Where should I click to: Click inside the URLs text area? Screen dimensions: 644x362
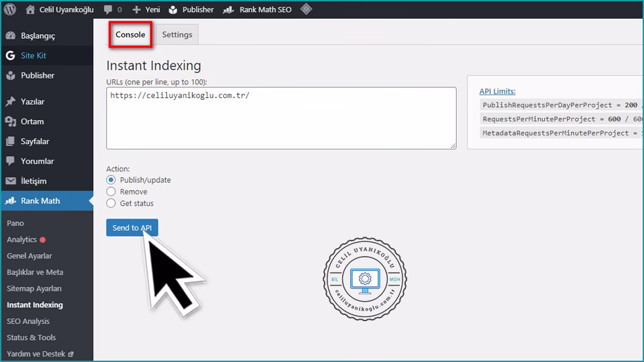[x=281, y=118]
